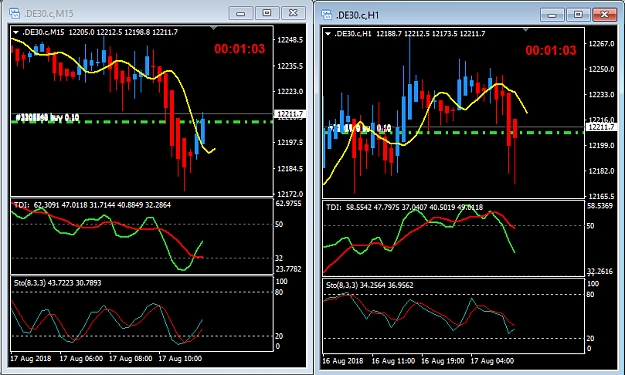Click the 32.2616 TDI scale value on H1 chart
Screen dimensions: 625x375
[x=600, y=271]
